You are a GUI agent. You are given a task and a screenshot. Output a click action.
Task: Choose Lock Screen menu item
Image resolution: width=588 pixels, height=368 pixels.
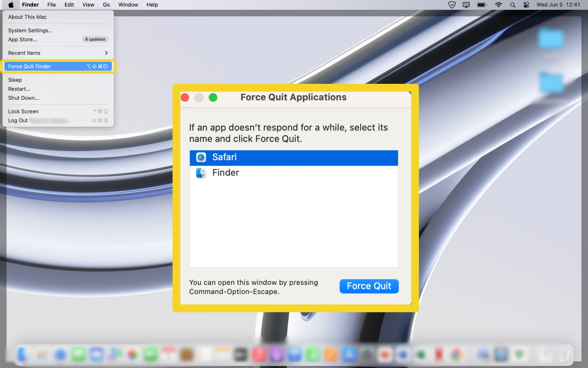point(58,111)
